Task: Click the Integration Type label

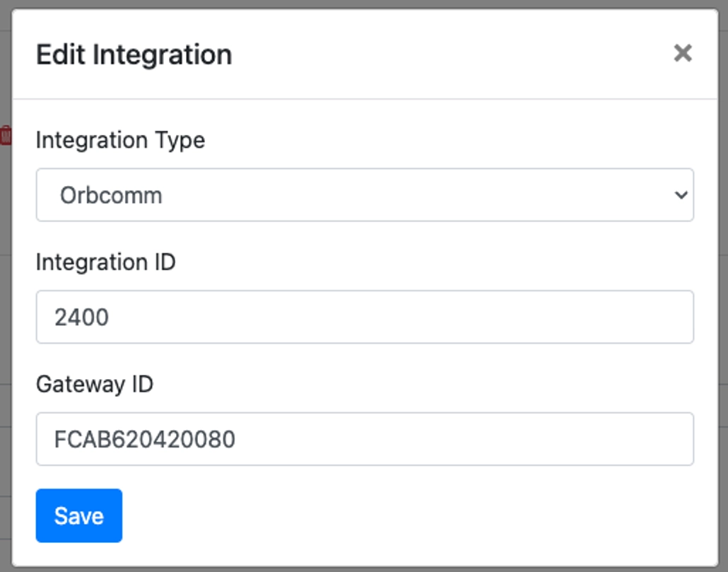Action: pos(120,140)
